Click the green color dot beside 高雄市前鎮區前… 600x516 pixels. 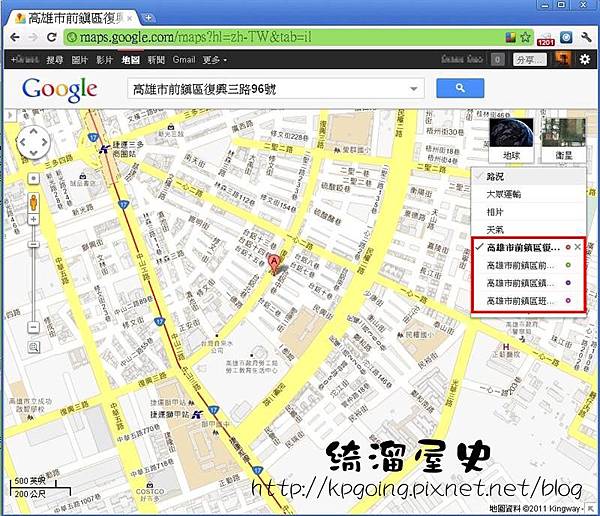point(568,265)
